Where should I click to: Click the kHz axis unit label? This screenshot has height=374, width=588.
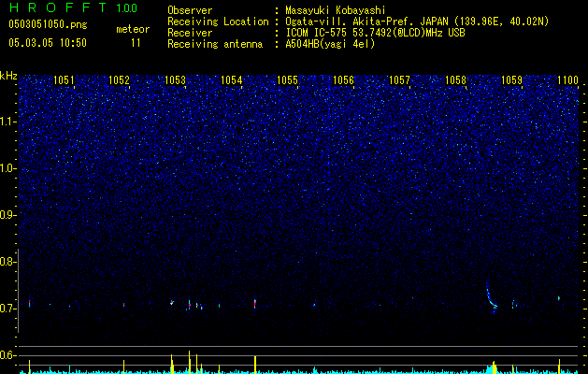[x=8, y=76]
